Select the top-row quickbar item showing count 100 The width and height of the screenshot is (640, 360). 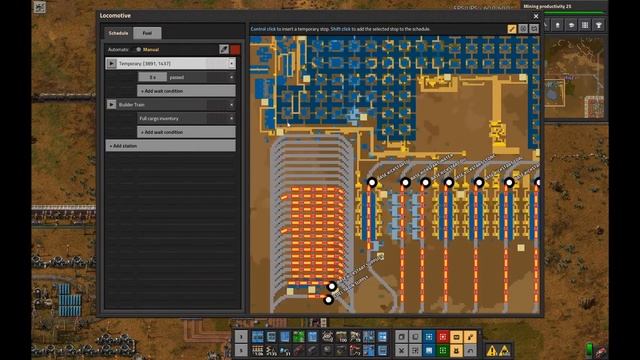(341, 337)
